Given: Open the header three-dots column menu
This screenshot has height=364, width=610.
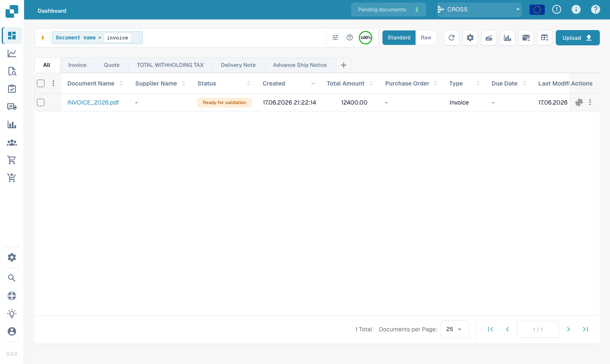Looking at the screenshot, I should (x=53, y=83).
